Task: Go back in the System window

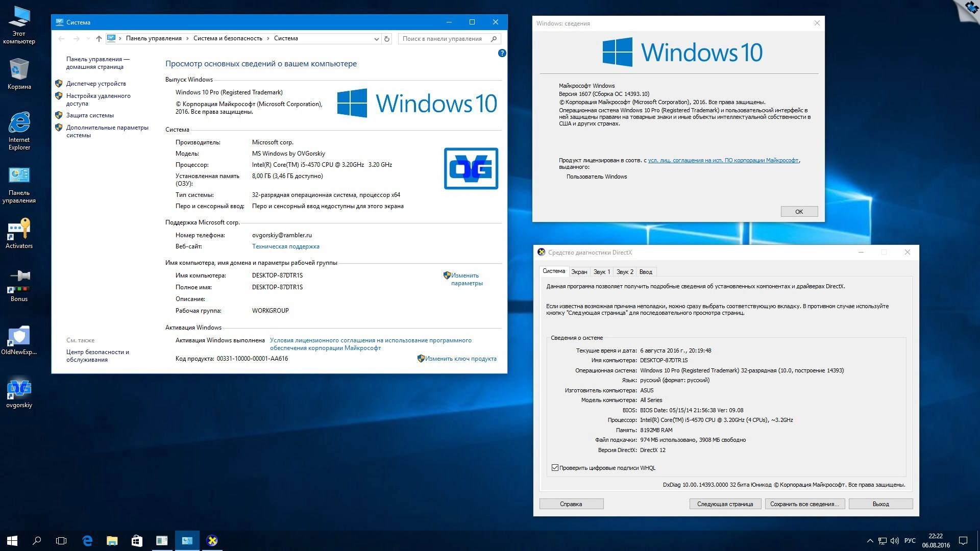Action: (x=62, y=39)
